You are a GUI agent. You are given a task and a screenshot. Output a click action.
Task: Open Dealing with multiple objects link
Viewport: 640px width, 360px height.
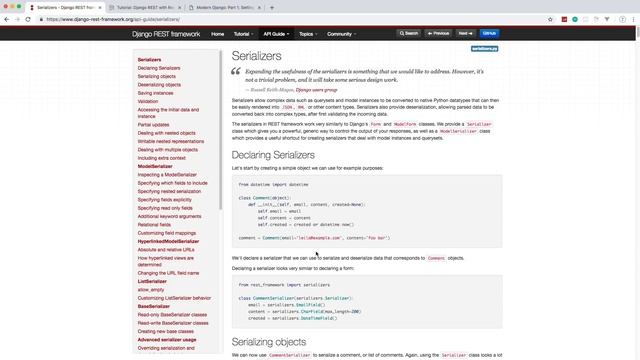[168, 150]
